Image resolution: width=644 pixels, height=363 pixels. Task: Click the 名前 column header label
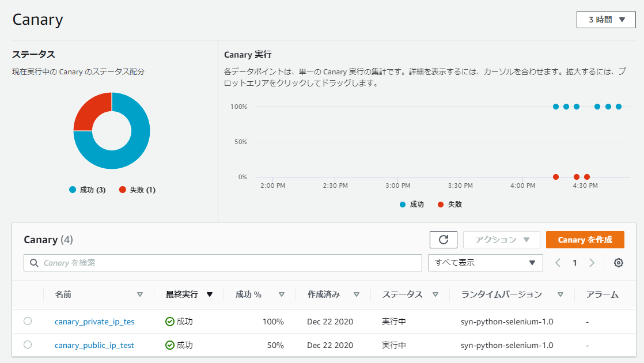click(63, 294)
